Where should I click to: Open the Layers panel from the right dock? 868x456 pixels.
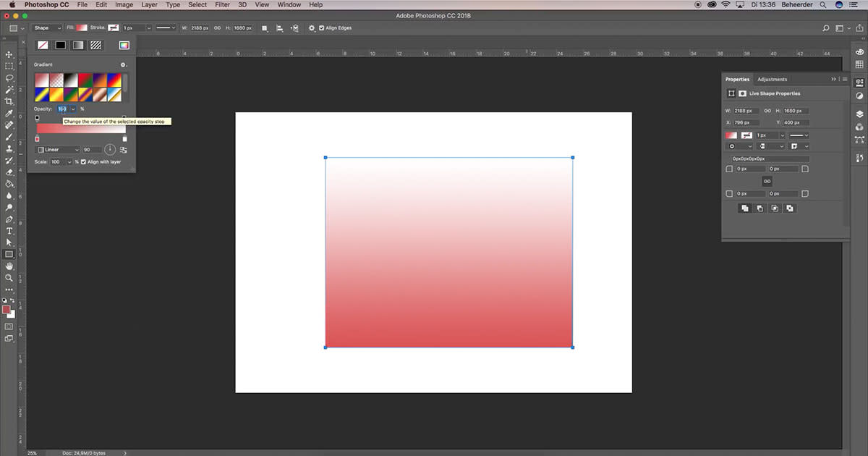click(x=859, y=114)
